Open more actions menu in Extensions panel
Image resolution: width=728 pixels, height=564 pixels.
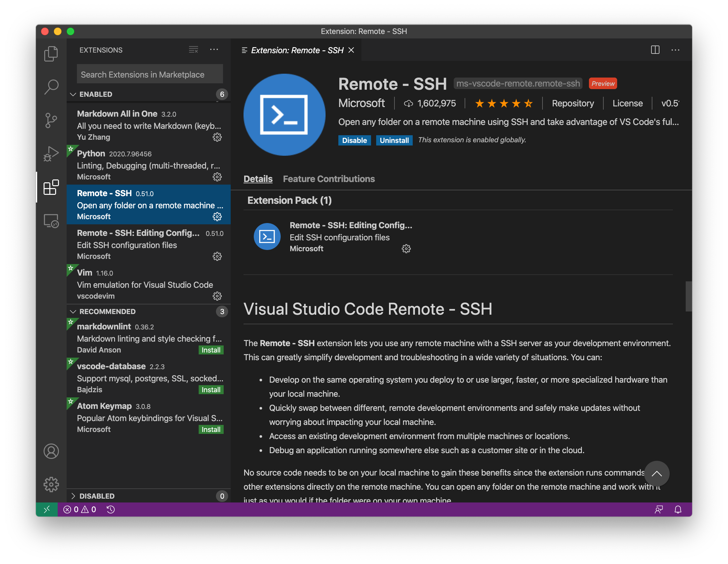(214, 49)
